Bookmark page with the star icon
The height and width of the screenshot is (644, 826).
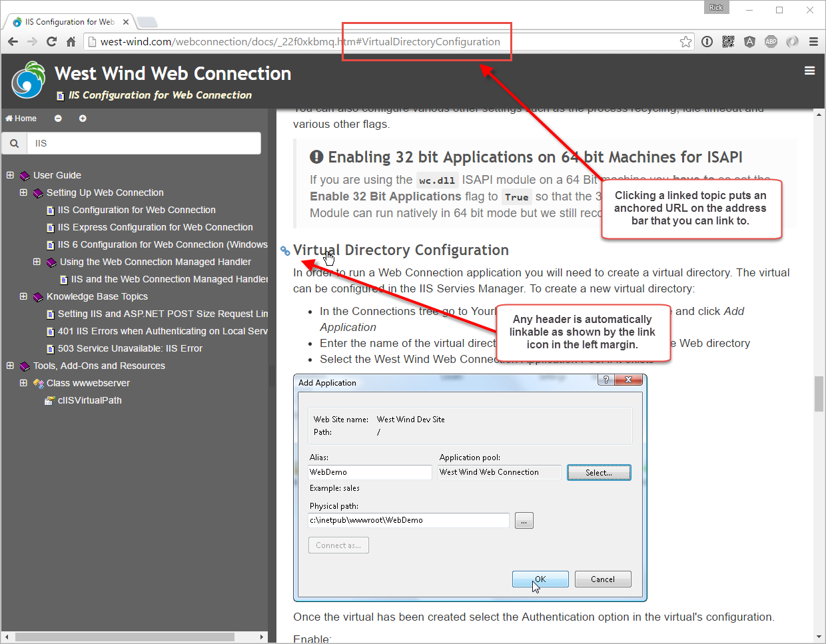click(685, 41)
